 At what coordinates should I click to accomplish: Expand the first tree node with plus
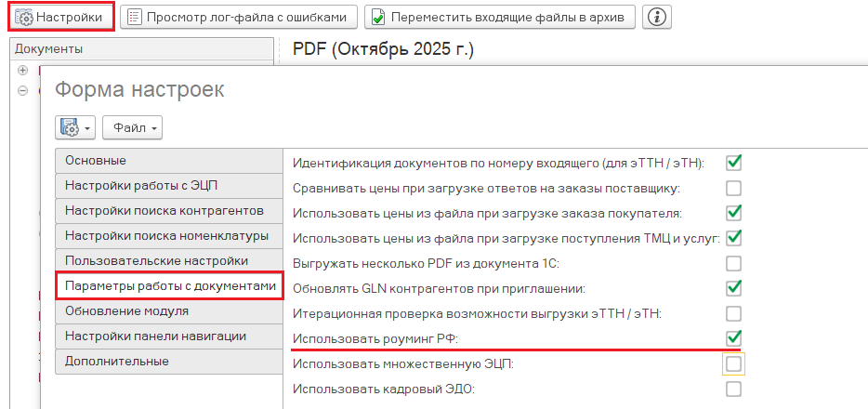point(23,71)
